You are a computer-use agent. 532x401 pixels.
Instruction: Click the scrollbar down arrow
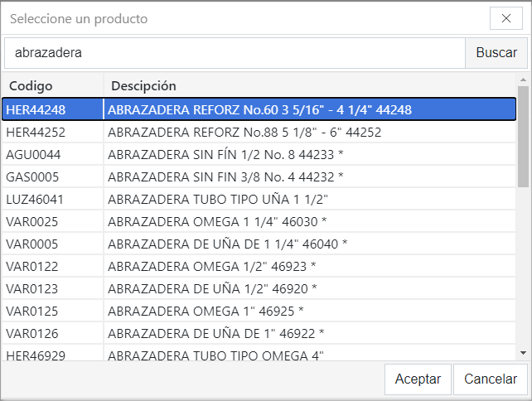pyautogui.click(x=522, y=353)
